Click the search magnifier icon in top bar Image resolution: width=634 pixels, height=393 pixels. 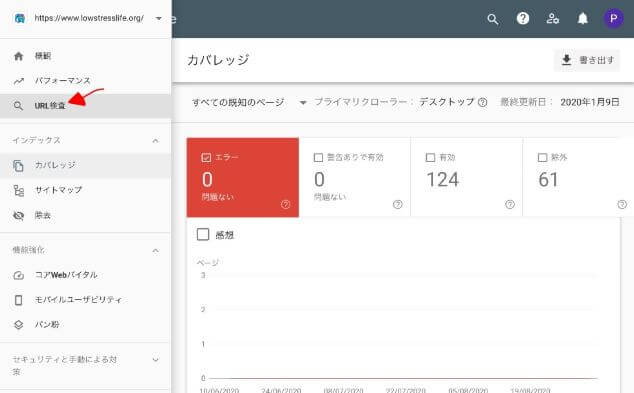click(492, 19)
